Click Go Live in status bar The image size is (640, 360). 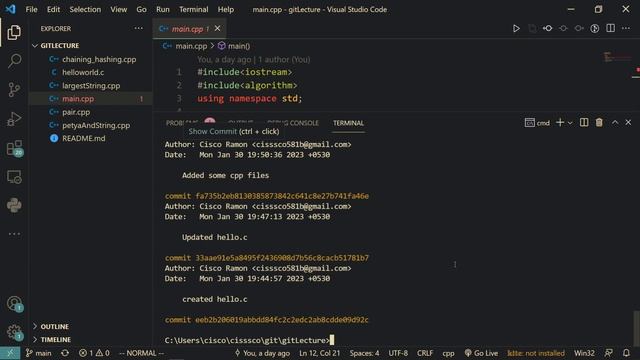(481, 353)
